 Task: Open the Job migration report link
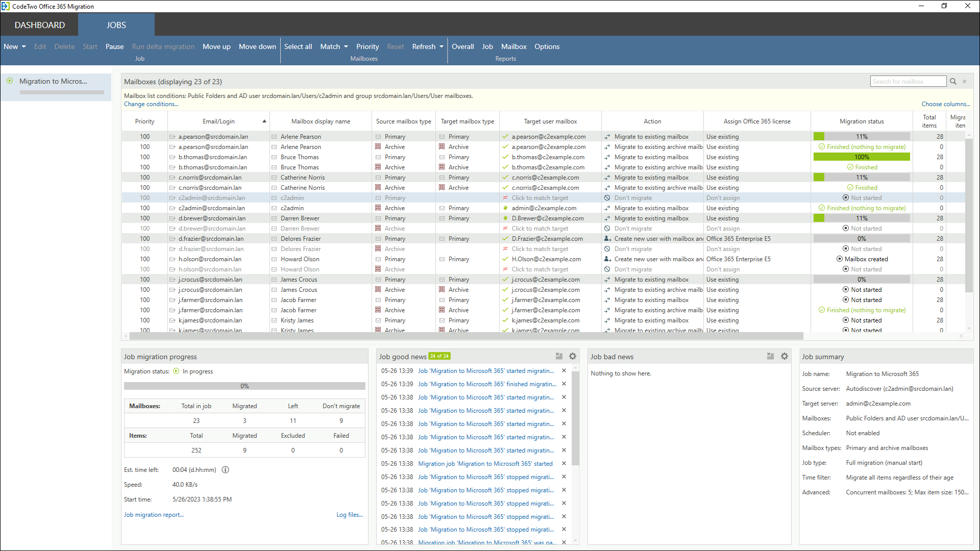(x=154, y=515)
